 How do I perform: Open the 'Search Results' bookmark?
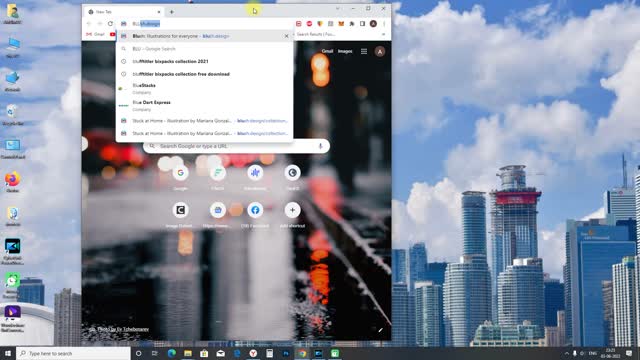tap(316, 34)
